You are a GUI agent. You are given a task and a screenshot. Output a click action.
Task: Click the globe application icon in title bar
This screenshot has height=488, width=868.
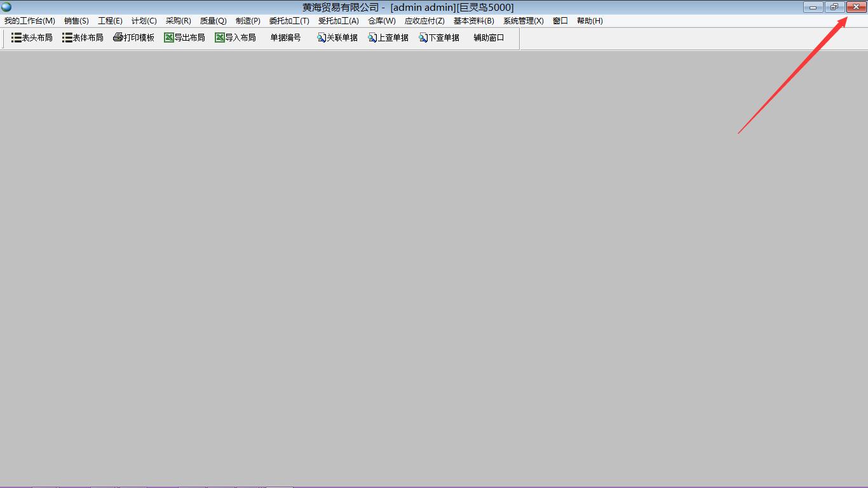pos(6,7)
